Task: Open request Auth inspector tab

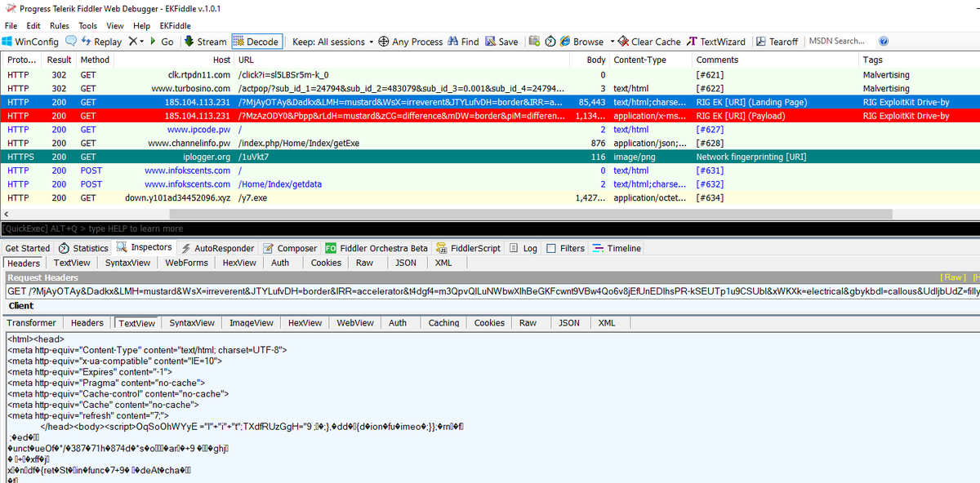Action: (x=280, y=263)
